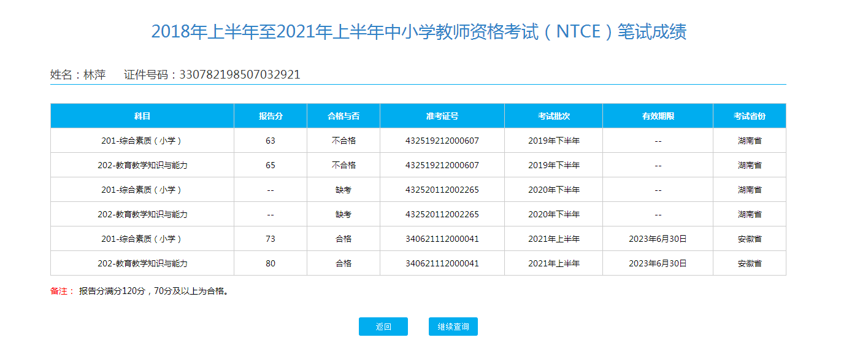The height and width of the screenshot is (356, 868).
Task: Click 202-教育教学知识与能力 in the row scoring 65
Action: pos(142,165)
